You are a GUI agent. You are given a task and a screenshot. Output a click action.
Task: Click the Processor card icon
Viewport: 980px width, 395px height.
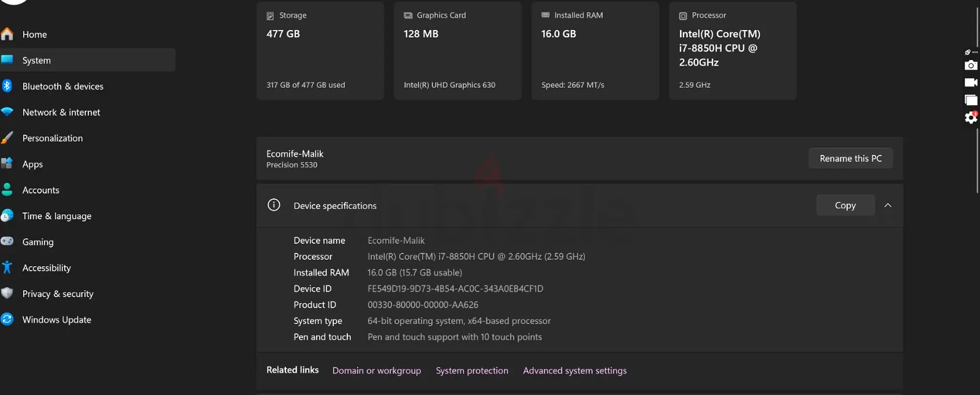point(683,16)
